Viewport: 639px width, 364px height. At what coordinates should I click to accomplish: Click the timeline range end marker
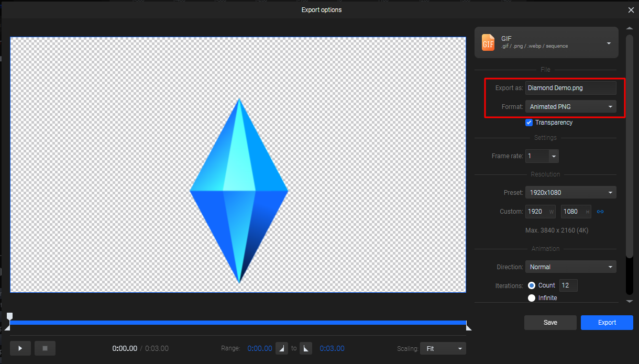click(x=469, y=327)
